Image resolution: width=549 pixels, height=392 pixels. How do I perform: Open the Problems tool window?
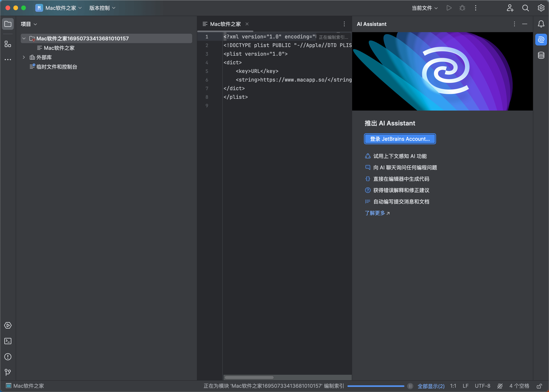pyautogui.click(x=8, y=357)
